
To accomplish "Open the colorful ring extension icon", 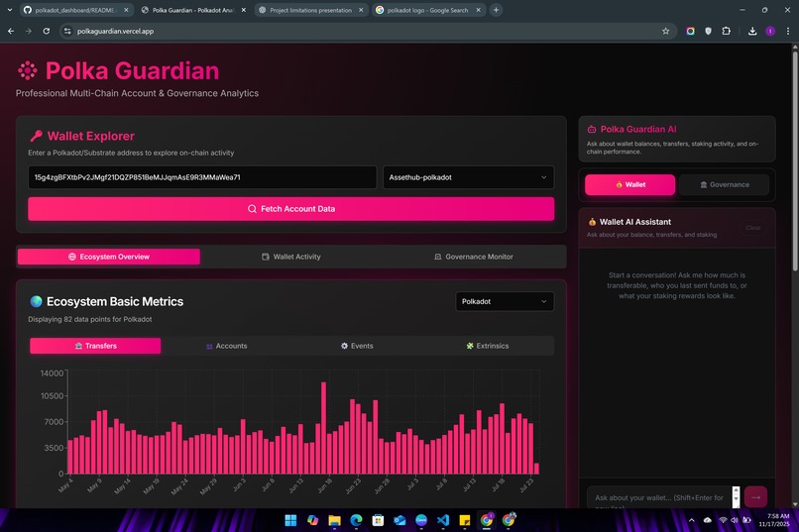I will (691, 31).
